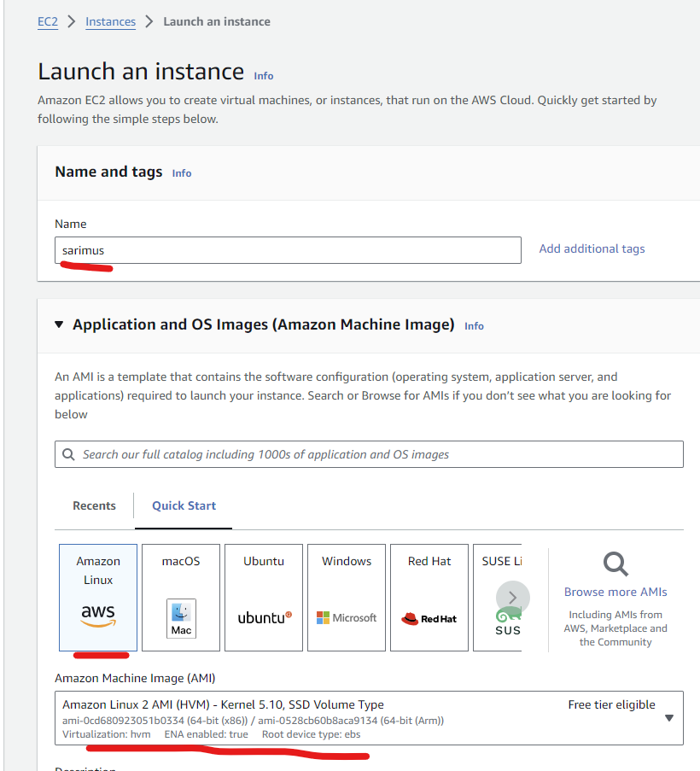The image size is (700, 771).
Task: Open the Amazon Machine Image dropdown
Action: [x=369, y=718]
